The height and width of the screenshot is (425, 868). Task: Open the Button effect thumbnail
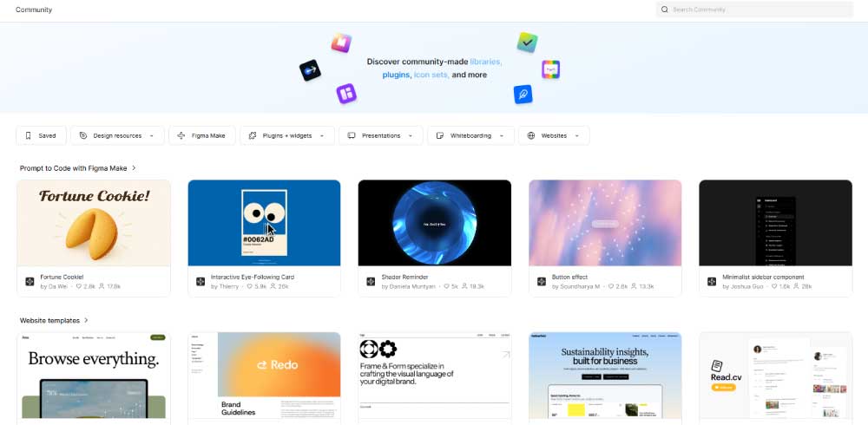605,223
